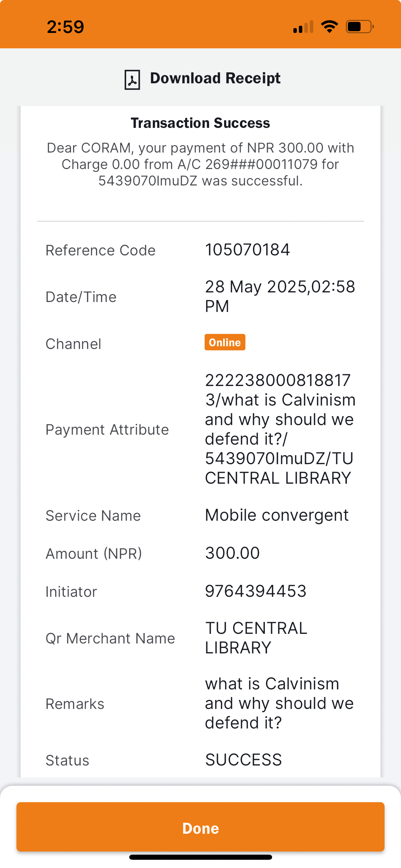Select the reference code 105070184
The height and width of the screenshot is (868, 401).
pyautogui.click(x=247, y=250)
